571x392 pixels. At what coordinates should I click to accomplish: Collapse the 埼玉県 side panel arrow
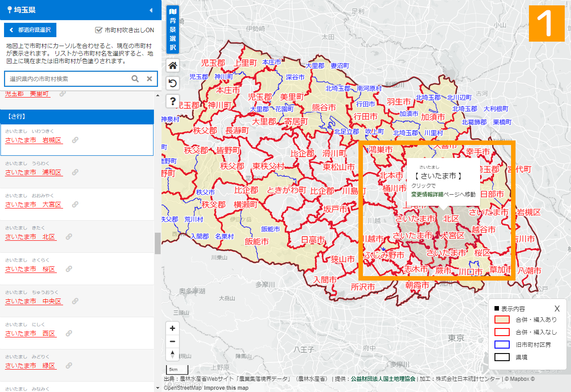151,10
